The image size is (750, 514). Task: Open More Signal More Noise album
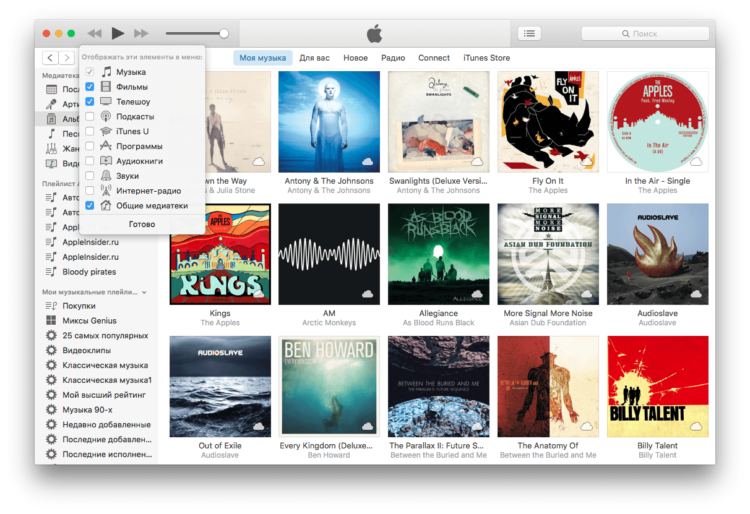coord(548,254)
